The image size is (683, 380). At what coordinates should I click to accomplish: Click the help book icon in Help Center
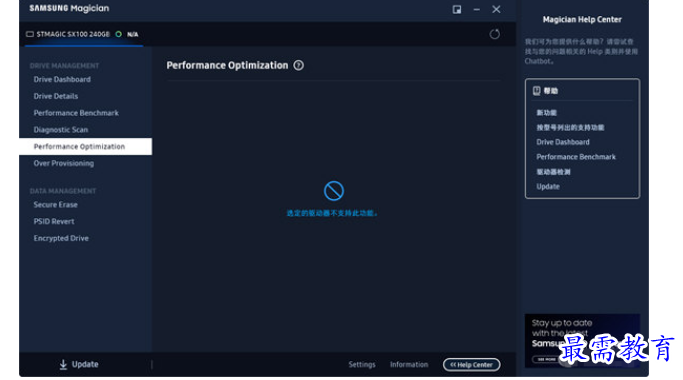(537, 91)
